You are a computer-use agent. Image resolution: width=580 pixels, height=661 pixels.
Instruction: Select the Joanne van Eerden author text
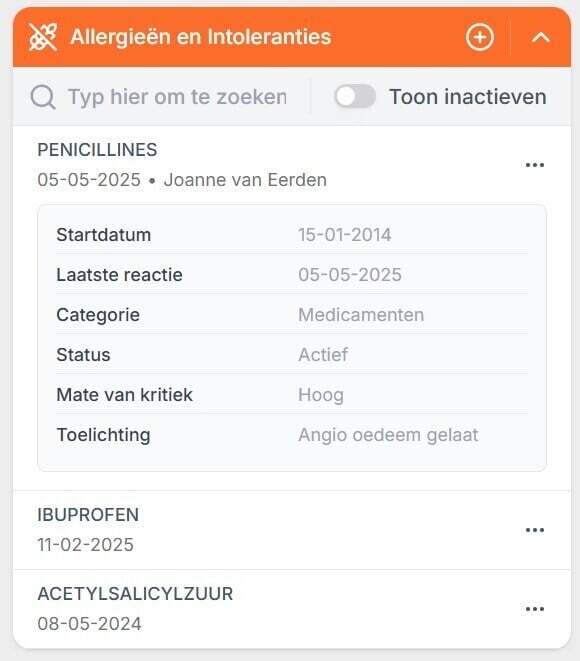245,180
